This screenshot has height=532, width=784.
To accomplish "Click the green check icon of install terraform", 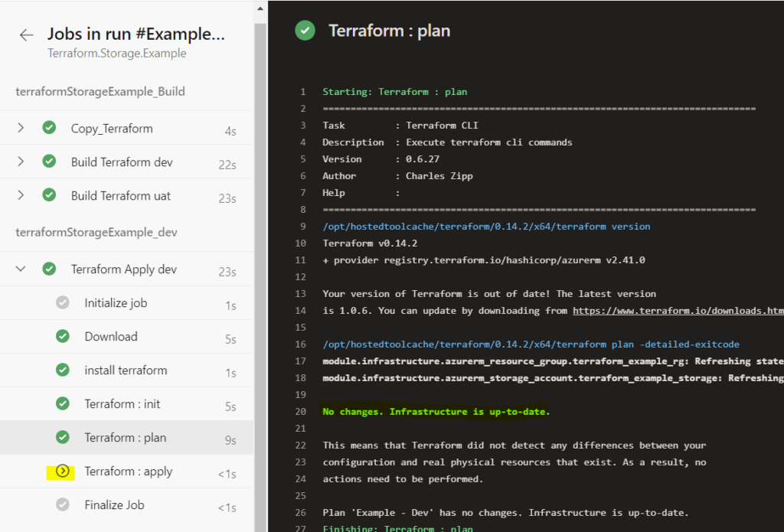I will click(63, 370).
